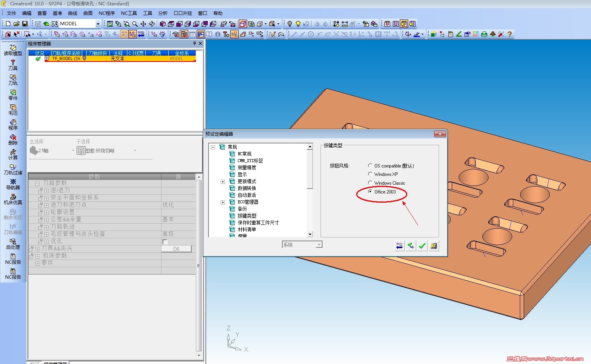Click the 零件 (Part) sidebar icon
591x364 pixels.
click(x=13, y=95)
